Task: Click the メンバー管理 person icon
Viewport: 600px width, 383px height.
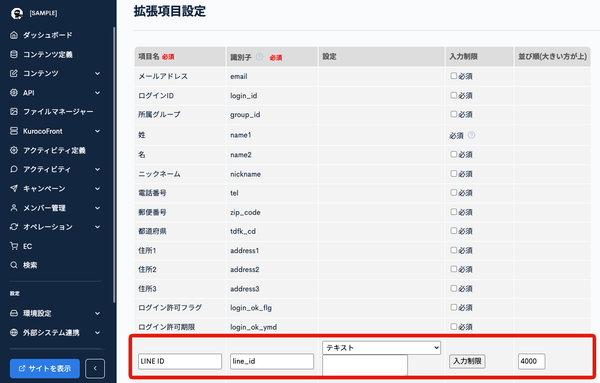Action: click(x=14, y=208)
